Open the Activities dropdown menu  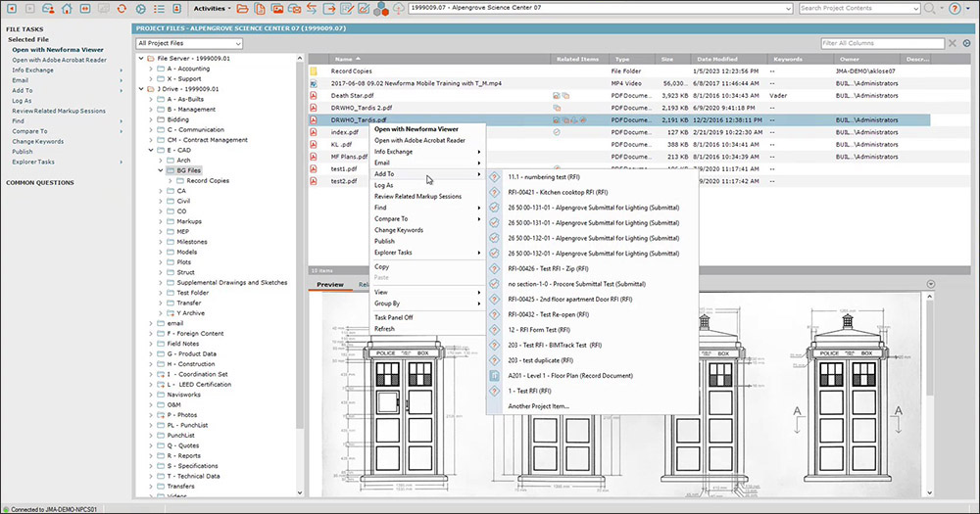click(212, 8)
